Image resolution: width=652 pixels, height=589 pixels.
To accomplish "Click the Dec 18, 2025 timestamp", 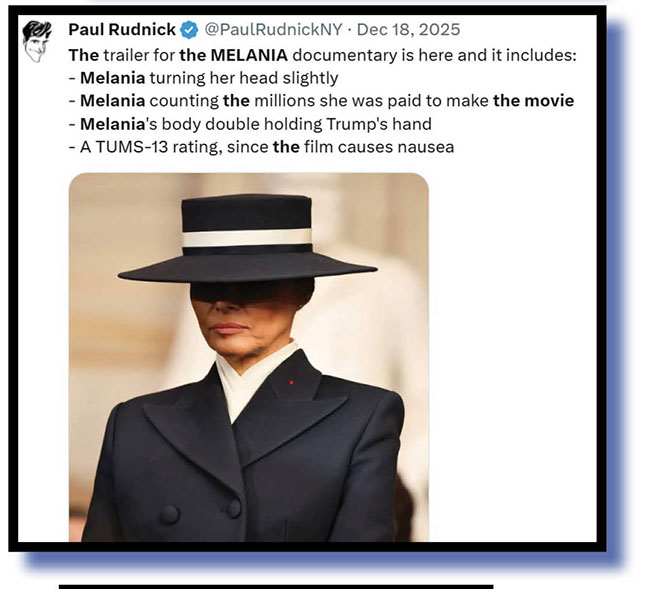I will click(x=408, y=30).
